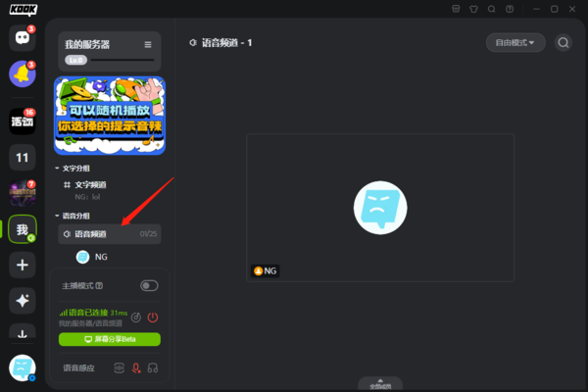Open the discover sparkle icon in sidebar
588x392 pixels.
tap(23, 301)
